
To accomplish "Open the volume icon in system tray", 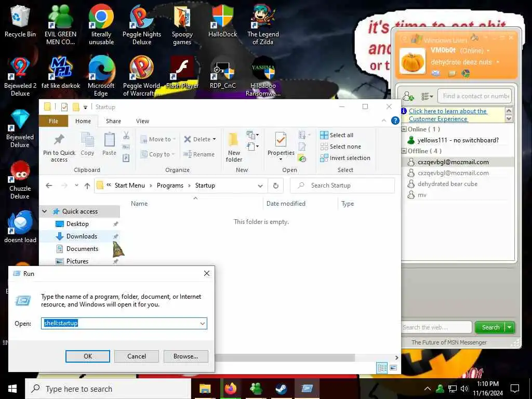I will (x=464, y=389).
